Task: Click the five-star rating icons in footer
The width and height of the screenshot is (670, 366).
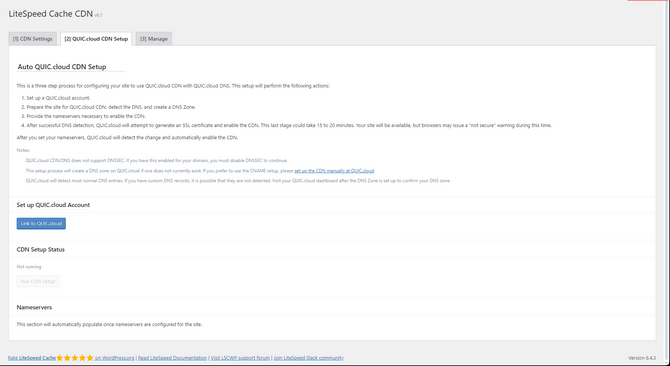Action: [x=75, y=358]
